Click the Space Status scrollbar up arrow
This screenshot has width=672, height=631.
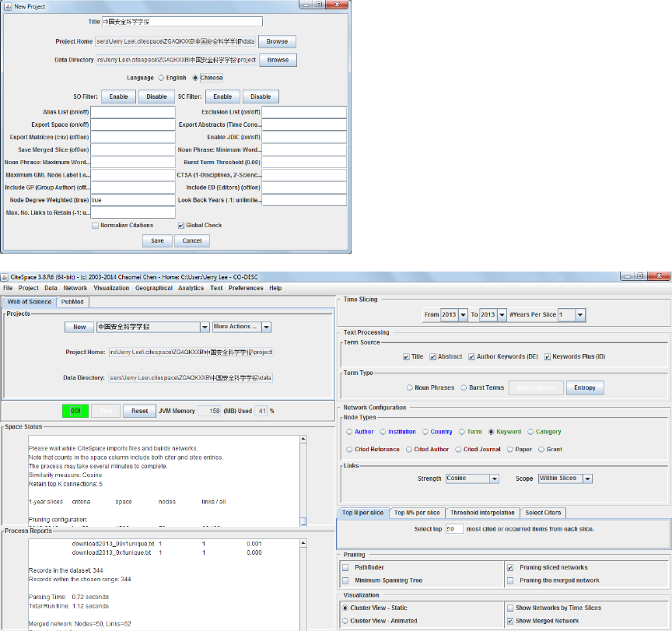click(x=303, y=439)
